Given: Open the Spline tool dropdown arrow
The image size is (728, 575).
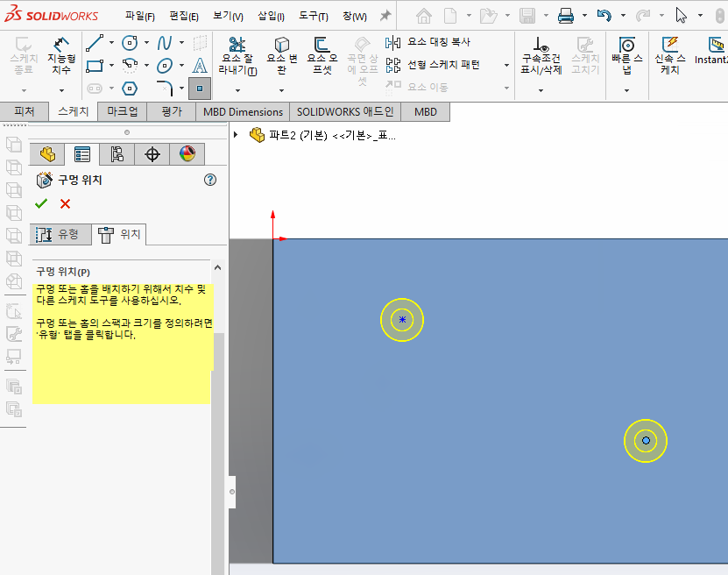Looking at the screenshot, I should click(181, 43).
